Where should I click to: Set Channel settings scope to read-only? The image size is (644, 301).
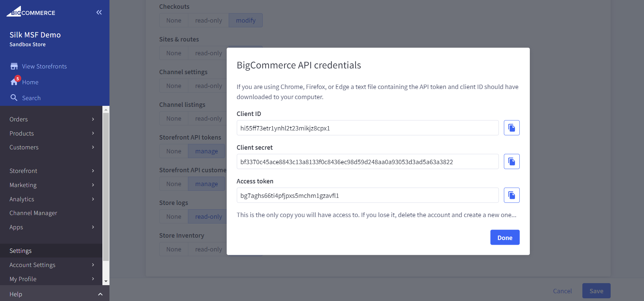[207, 86]
